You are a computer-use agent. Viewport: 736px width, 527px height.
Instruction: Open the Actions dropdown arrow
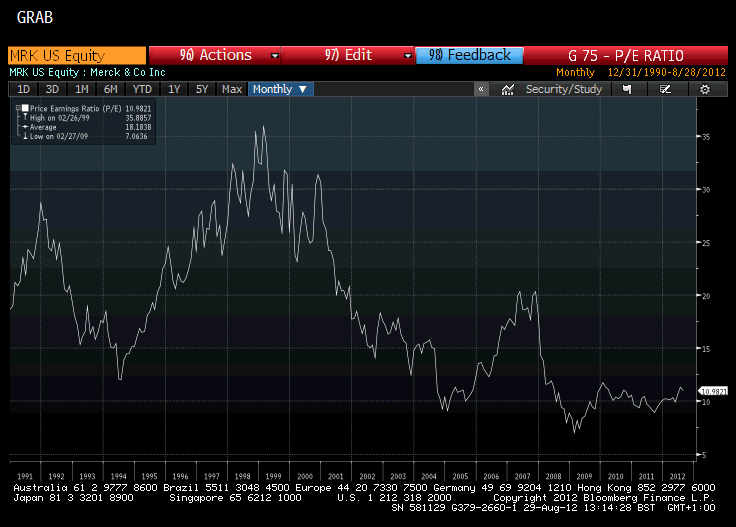(x=275, y=56)
